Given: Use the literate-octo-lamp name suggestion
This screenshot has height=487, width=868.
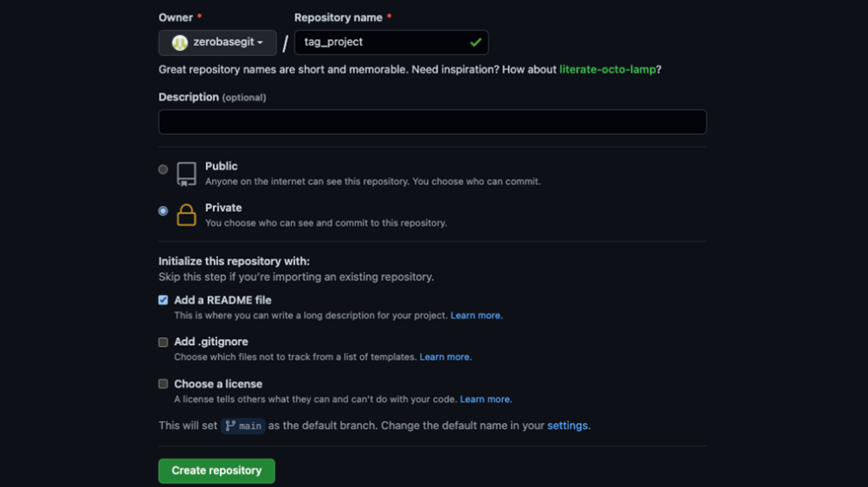Looking at the screenshot, I should [607, 69].
